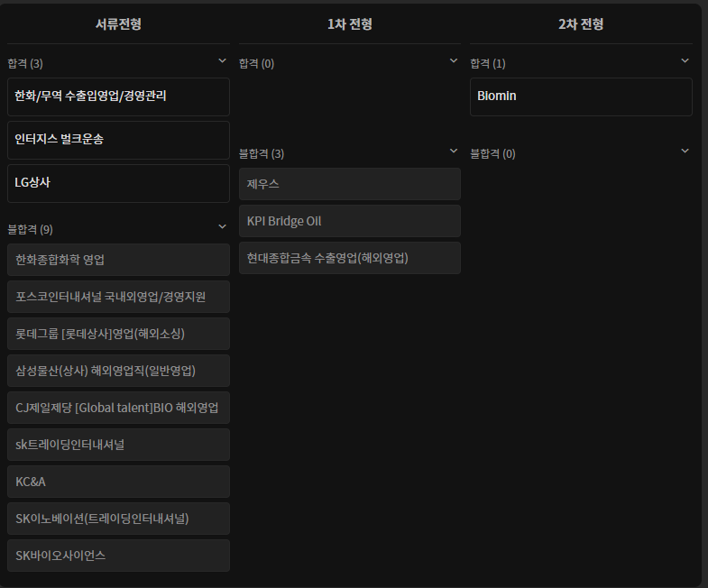The image size is (708, 588).
Task: Collapse the 서류전형 합격 (3) section chevron
Action: 222,60
